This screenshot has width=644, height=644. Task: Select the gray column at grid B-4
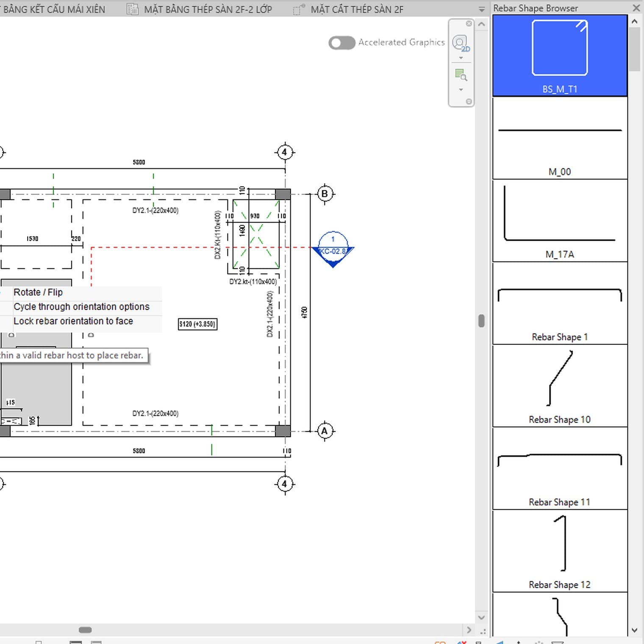point(283,194)
